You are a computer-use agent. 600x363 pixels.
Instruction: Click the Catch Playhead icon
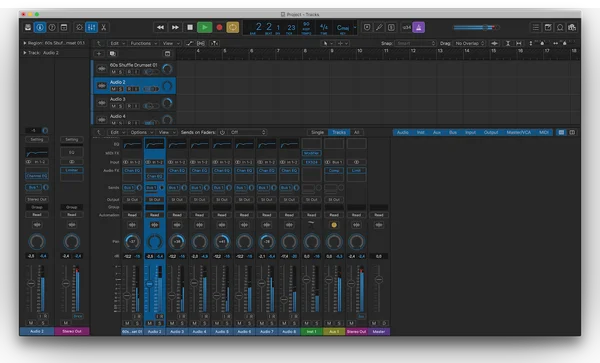214,44
